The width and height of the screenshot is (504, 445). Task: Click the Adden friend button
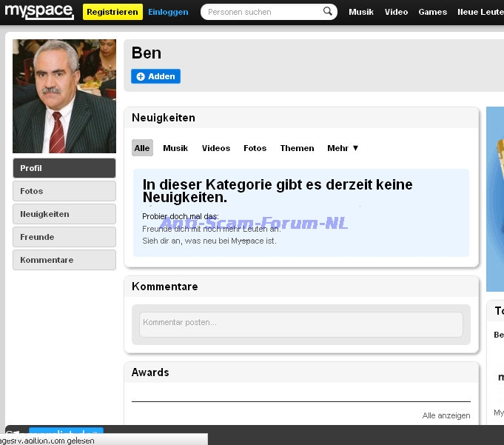point(155,76)
